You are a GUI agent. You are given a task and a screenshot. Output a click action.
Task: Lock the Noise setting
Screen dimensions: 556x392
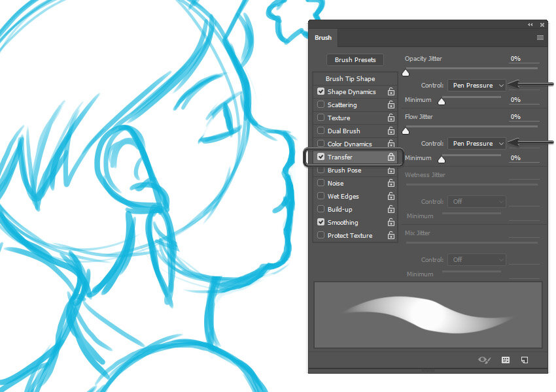pos(391,183)
